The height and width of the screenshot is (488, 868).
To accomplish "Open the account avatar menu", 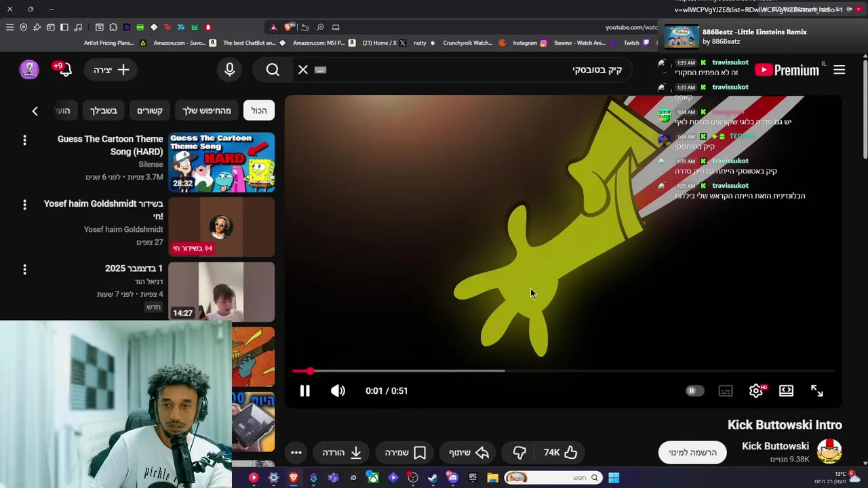I will pos(29,70).
